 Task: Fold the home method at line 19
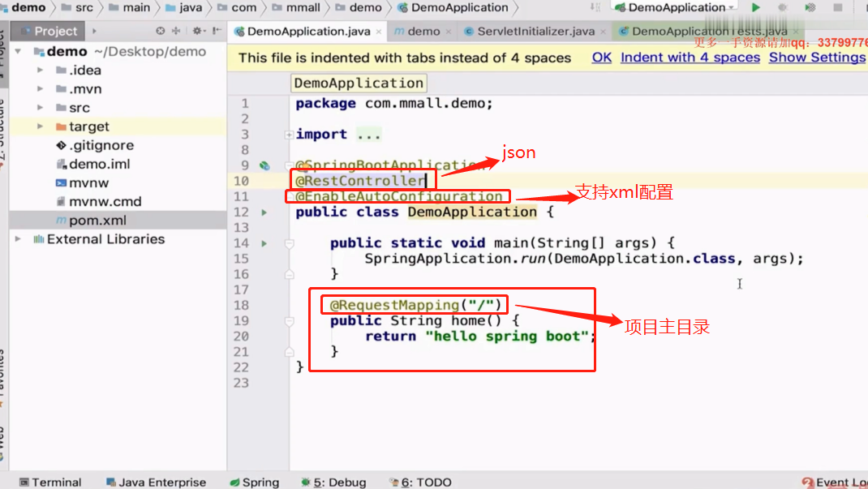289,321
